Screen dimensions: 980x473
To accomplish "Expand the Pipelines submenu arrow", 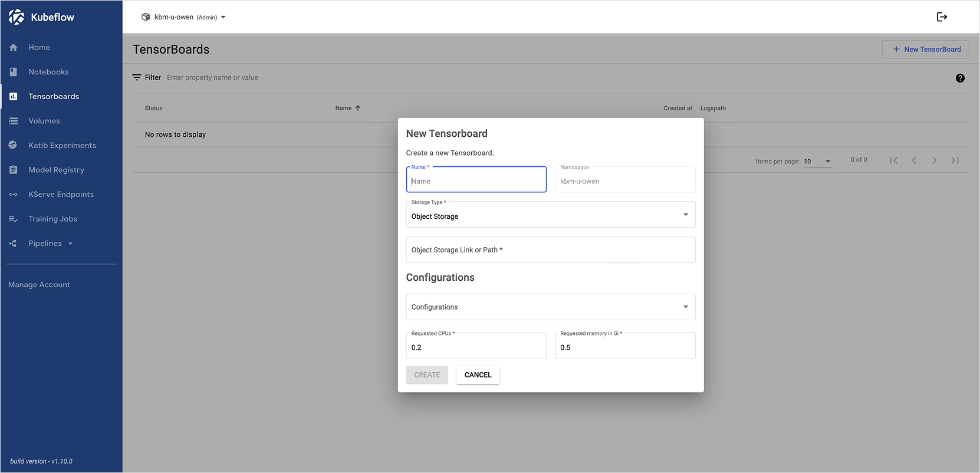I will (71, 244).
